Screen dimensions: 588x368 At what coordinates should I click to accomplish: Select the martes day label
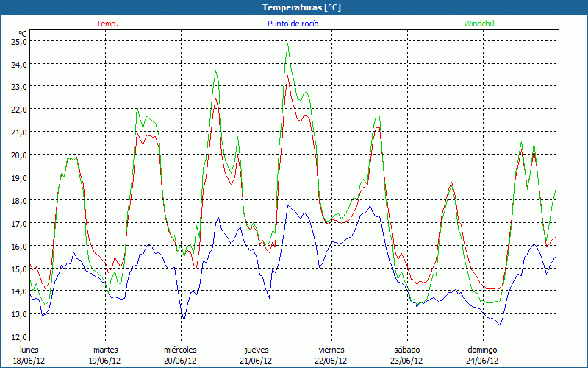[x=105, y=350]
